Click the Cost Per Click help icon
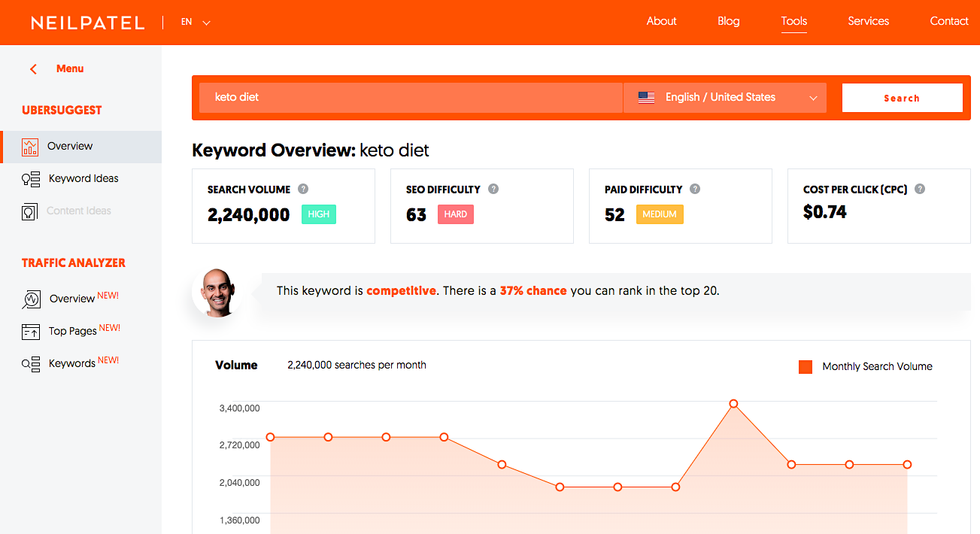Screen dimensions: 980x534 tap(920, 189)
